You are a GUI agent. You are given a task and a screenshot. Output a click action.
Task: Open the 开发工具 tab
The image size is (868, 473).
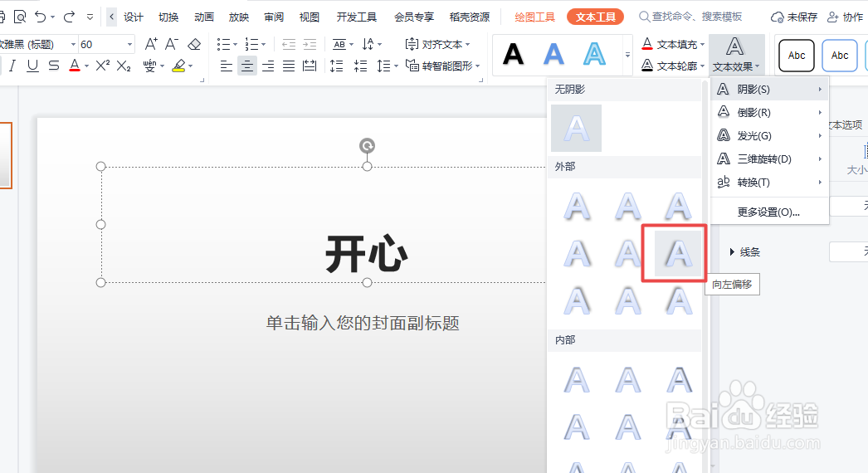coord(357,17)
